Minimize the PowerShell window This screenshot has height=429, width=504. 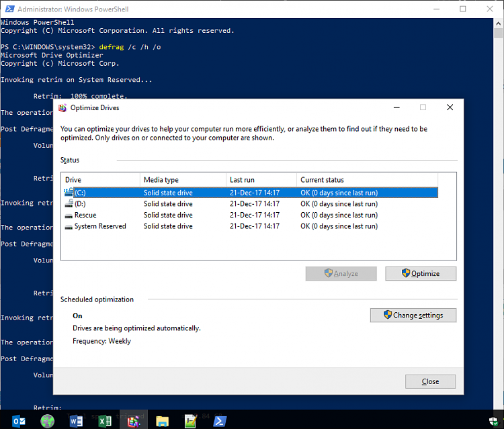tap(436, 9)
